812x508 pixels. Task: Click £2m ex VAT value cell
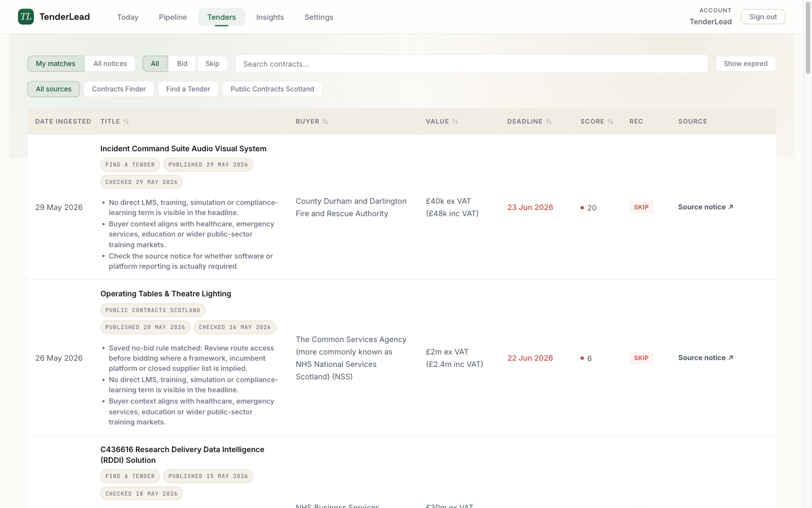coord(454,358)
